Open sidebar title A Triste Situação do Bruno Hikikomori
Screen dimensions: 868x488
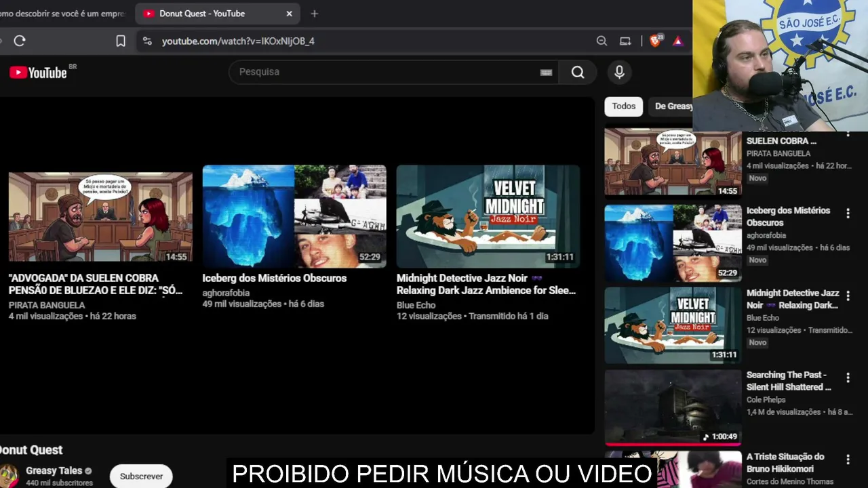click(x=785, y=463)
